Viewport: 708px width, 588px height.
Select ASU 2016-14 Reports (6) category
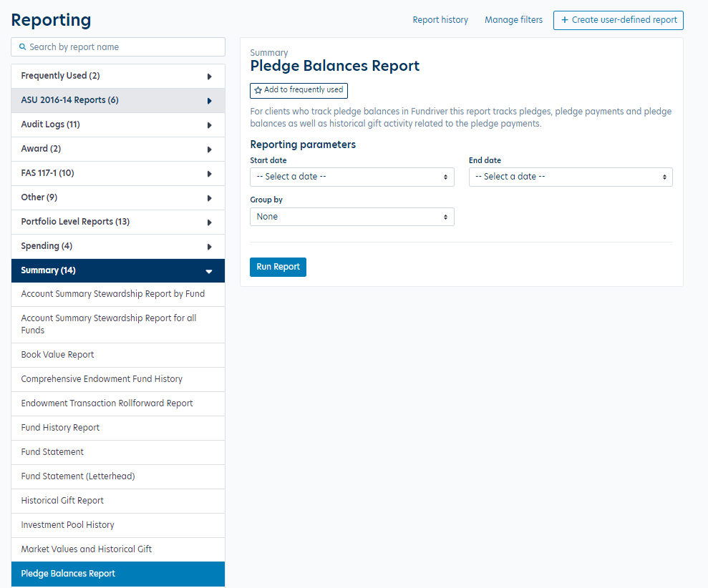118,101
